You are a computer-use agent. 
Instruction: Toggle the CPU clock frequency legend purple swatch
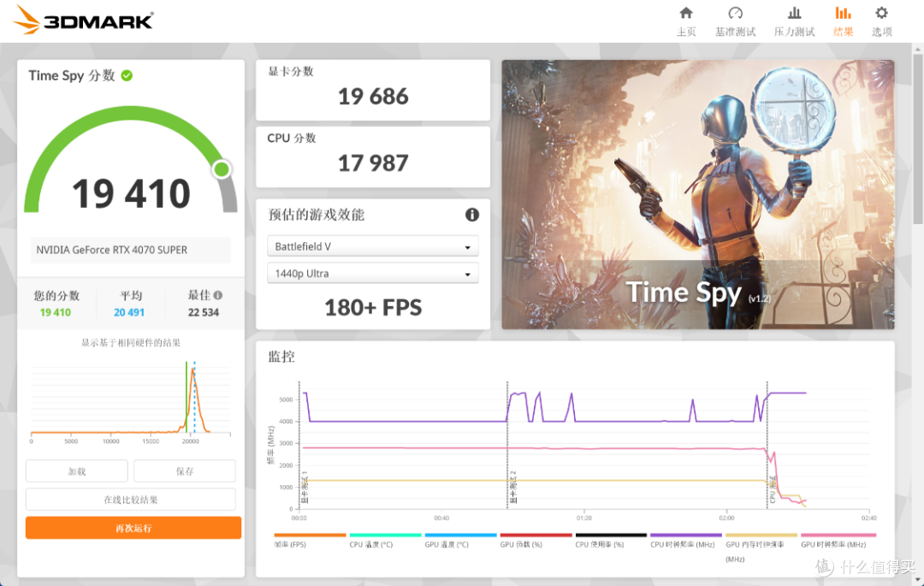coord(686,536)
